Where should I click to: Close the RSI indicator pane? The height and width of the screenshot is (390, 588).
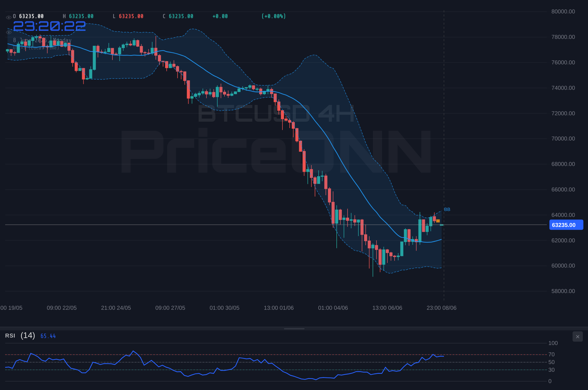click(577, 336)
